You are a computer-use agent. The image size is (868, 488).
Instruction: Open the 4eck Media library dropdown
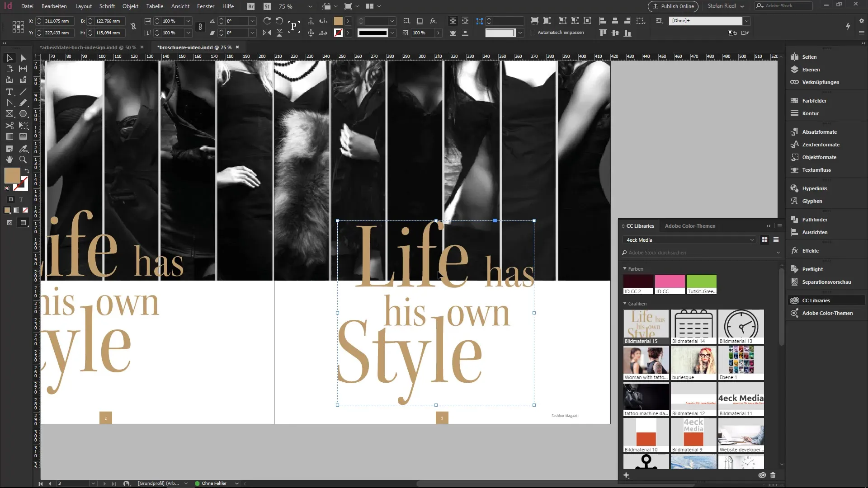689,240
